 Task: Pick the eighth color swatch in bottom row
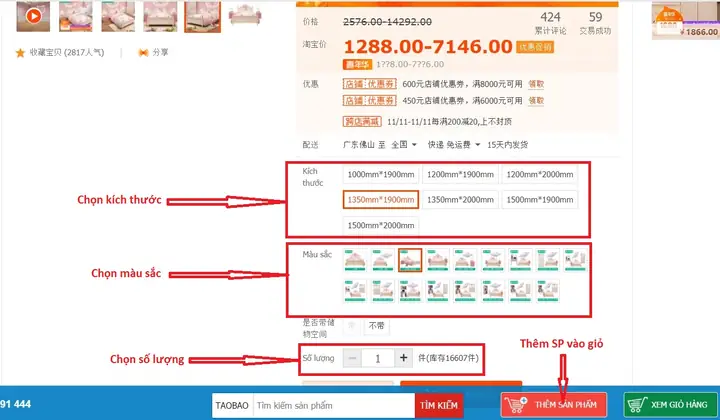pyautogui.click(x=548, y=291)
